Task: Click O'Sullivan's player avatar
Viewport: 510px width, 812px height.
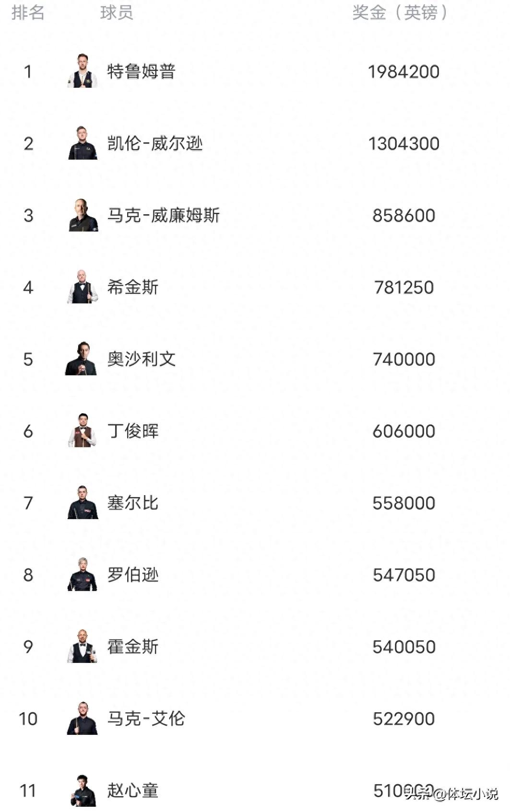Action: click(x=82, y=359)
